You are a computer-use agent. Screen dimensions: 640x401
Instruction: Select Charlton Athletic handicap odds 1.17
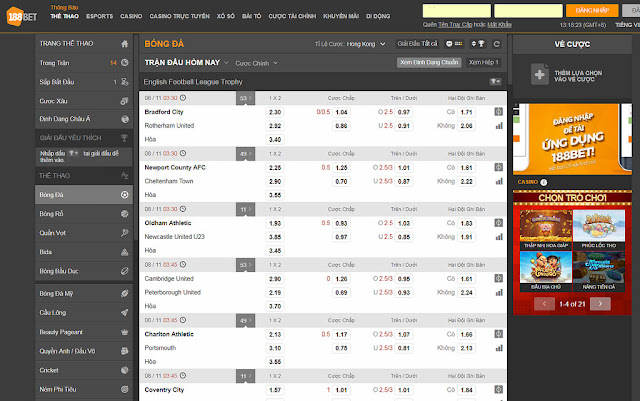coord(341,334)
